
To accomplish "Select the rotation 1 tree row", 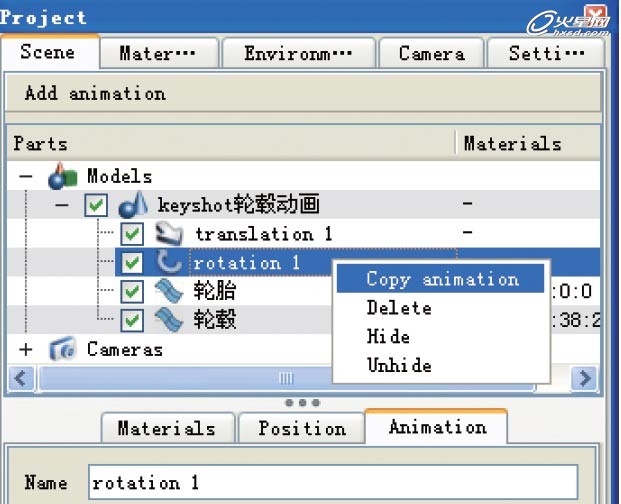I will 246,262.
